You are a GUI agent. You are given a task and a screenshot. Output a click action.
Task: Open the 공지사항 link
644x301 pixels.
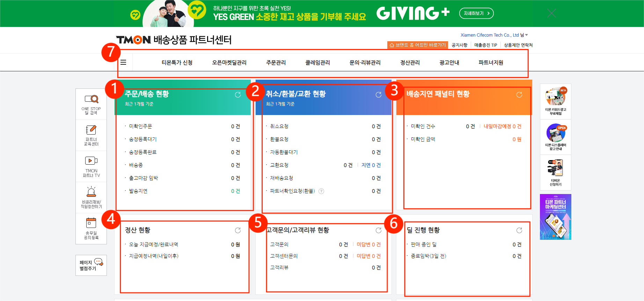[459, 45]
